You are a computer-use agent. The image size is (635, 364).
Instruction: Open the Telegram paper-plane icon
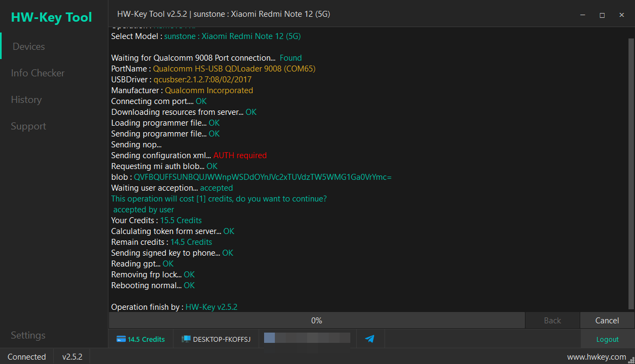pyautogui.click(x=370, y=339)
